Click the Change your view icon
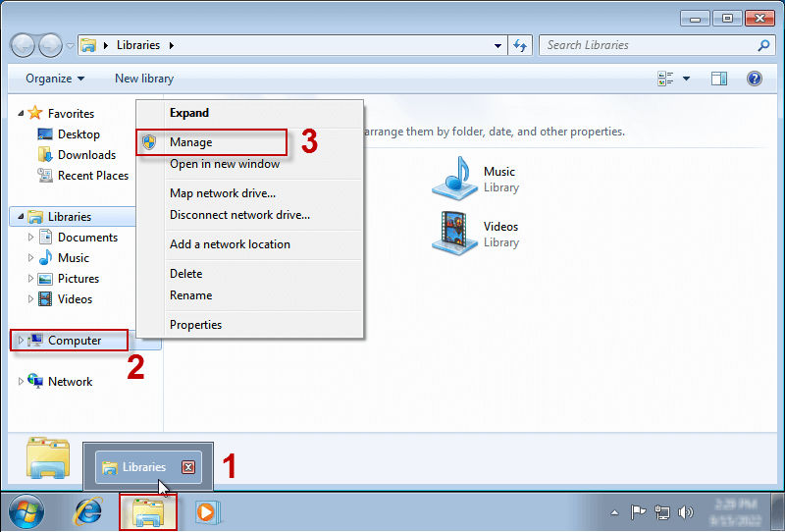This screenshot has width=785, height=532. click(x=665, y=79)
